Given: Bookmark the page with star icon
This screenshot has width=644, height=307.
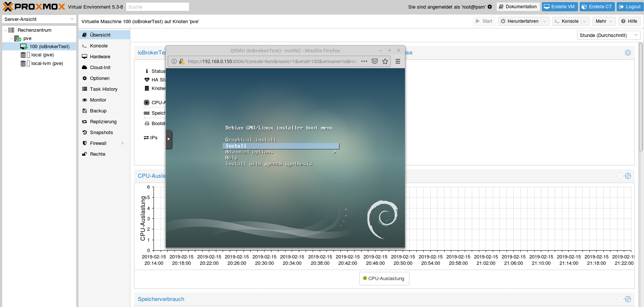Looking at the screenshot, I should click(385, 61).
